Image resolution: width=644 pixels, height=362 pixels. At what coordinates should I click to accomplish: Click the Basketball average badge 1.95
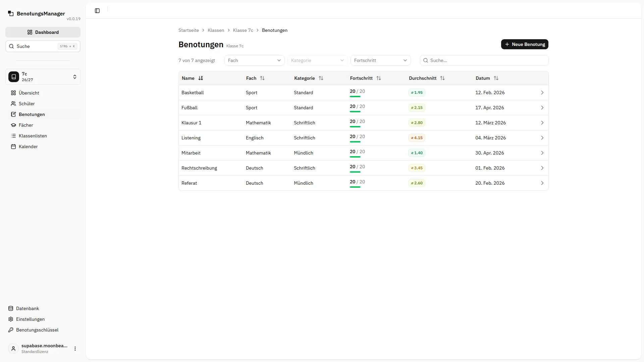[x=417, y=93]
